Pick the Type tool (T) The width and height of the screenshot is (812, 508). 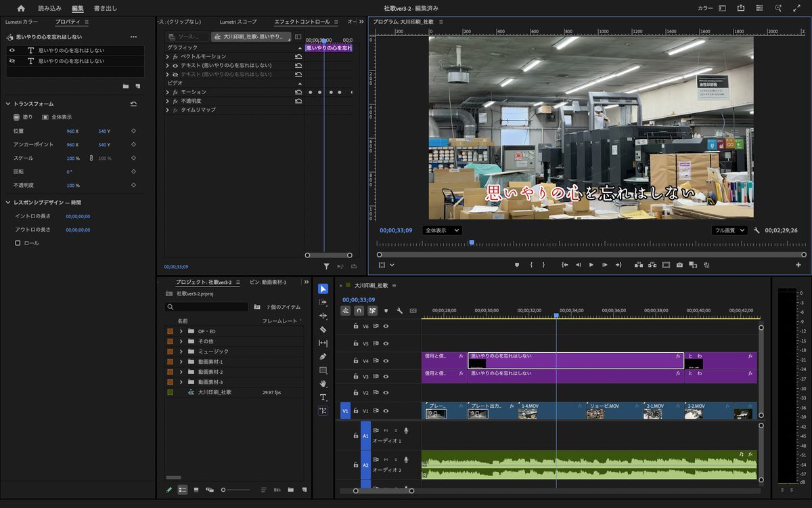(323, 397)
